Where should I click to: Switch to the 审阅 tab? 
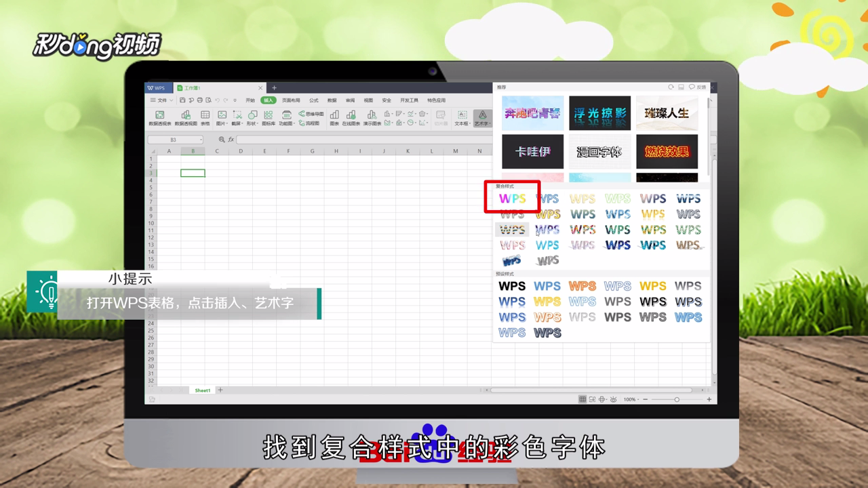(350, 100)
